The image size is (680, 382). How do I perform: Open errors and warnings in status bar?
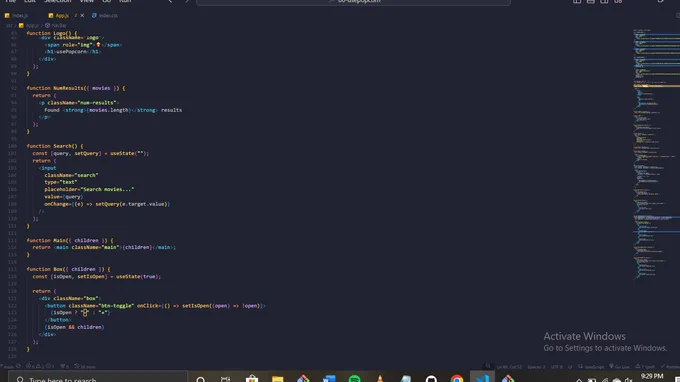click(40, 366)
